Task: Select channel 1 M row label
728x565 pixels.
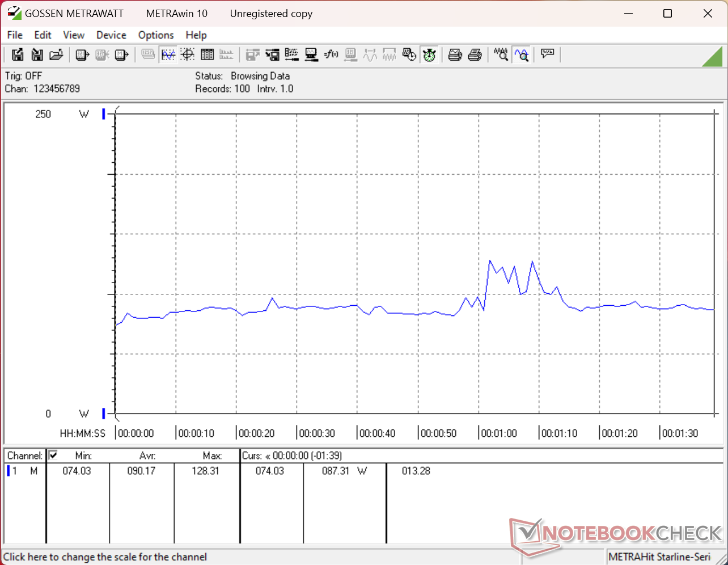Action: (25, 471)
